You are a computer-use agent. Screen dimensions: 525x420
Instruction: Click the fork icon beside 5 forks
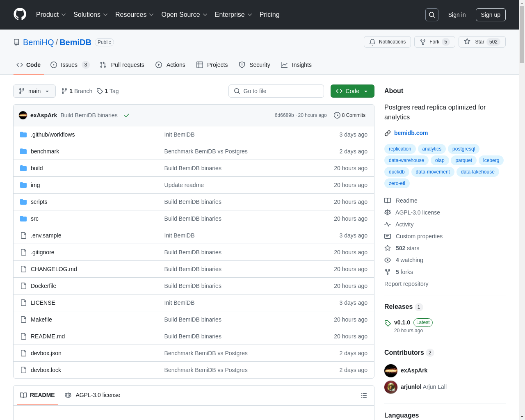[x=388, y=272]
